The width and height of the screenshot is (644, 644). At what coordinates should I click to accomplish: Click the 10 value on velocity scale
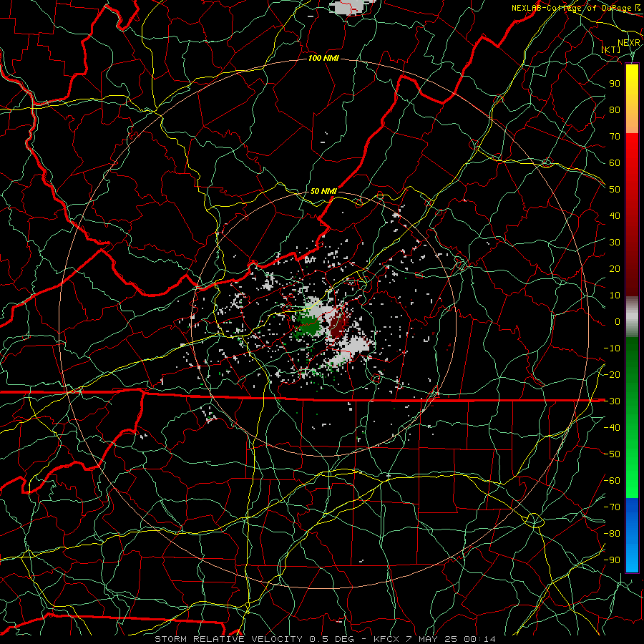coord(615,296)
